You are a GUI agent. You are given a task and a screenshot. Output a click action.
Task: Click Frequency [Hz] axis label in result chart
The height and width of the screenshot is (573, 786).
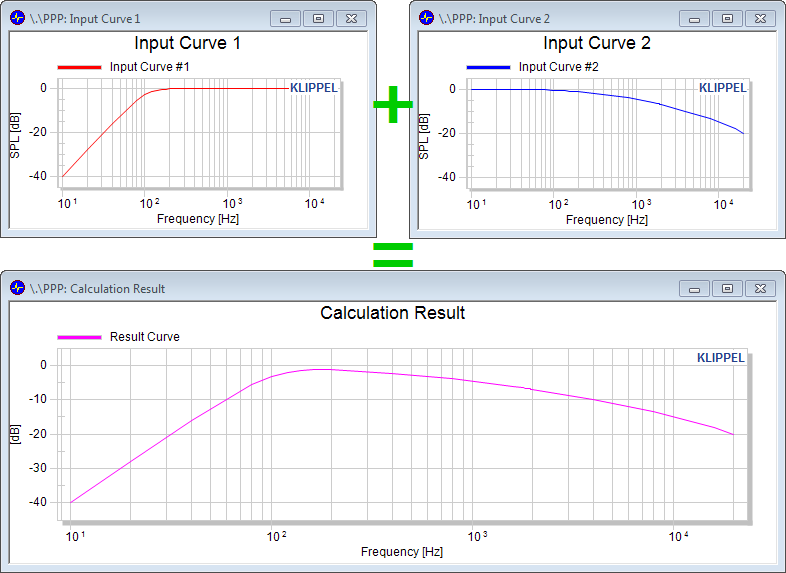(401, 552)
